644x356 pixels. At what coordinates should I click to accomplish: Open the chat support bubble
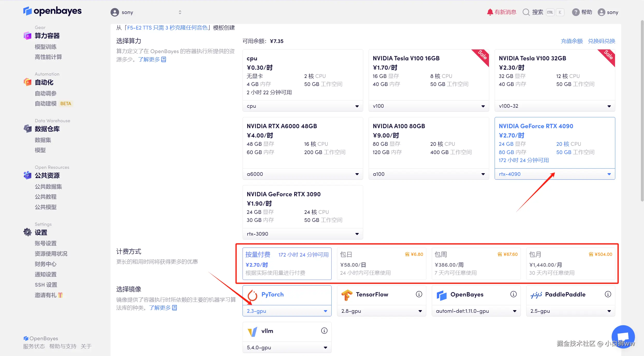pos(623,337)
